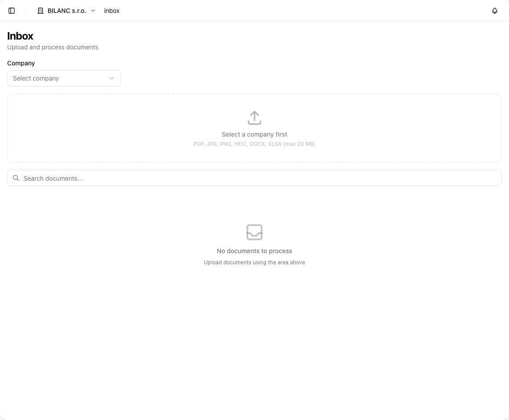Click the search magnifier icon
This screenshot has width=509, height=420.
pyautogui.click(x=16, y=178)
